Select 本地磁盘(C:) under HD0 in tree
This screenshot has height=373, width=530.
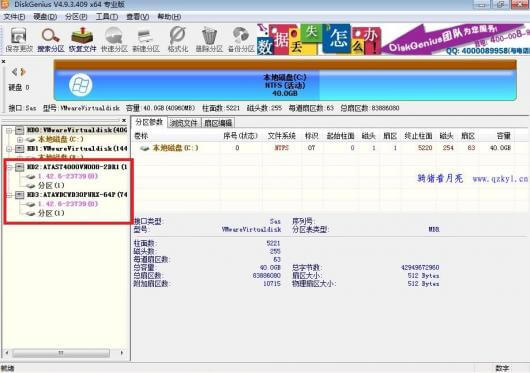coord(61,139)
